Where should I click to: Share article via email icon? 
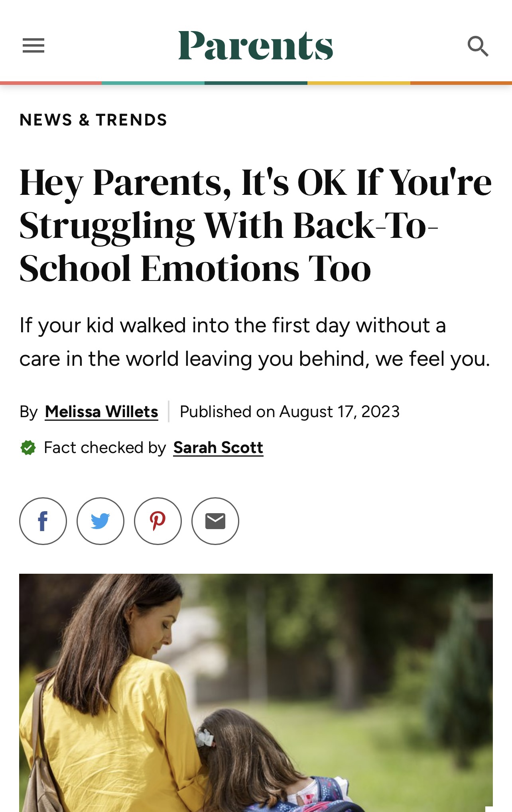tap(215, 521)
